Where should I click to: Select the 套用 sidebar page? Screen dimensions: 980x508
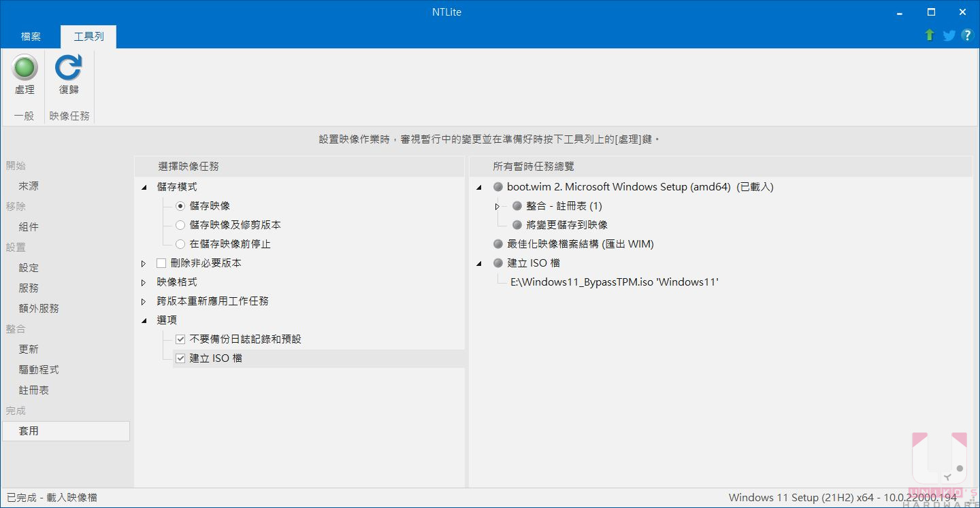[x=66, y=430]
